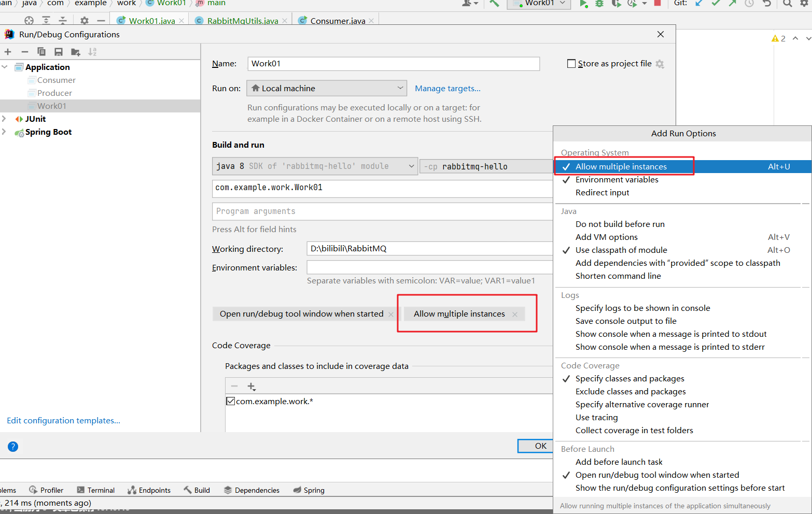
Task: Rollback changes with the undo arrow icon
Action: [767, 3]
